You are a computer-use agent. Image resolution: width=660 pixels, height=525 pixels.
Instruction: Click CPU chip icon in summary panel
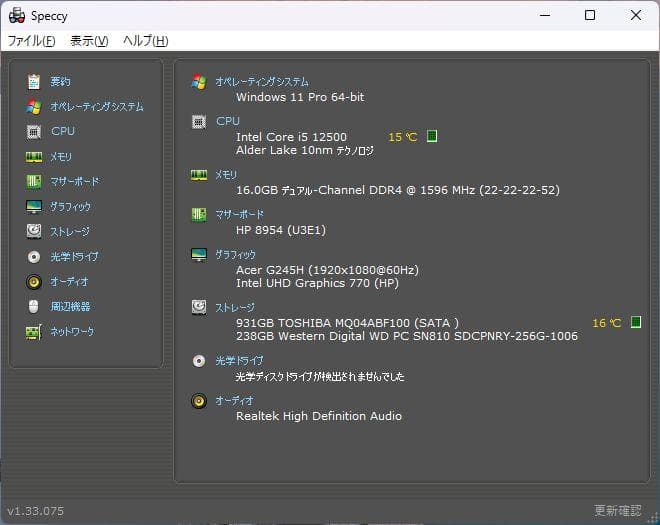(199, 122)
